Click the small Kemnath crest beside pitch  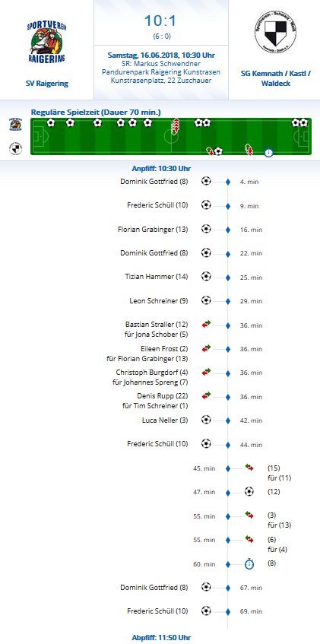16,149
